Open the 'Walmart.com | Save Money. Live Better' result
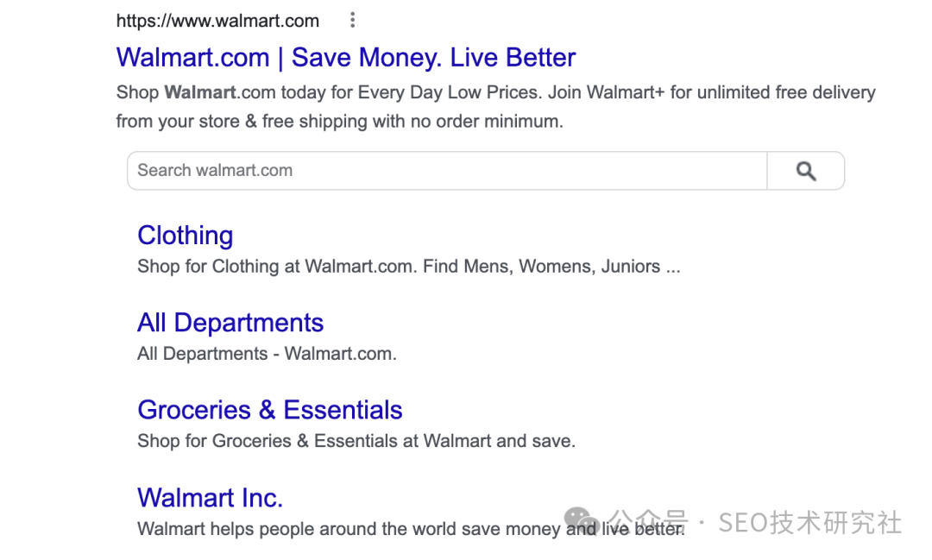This screenshot has width=932, height=560. click(x=345, y=58)
